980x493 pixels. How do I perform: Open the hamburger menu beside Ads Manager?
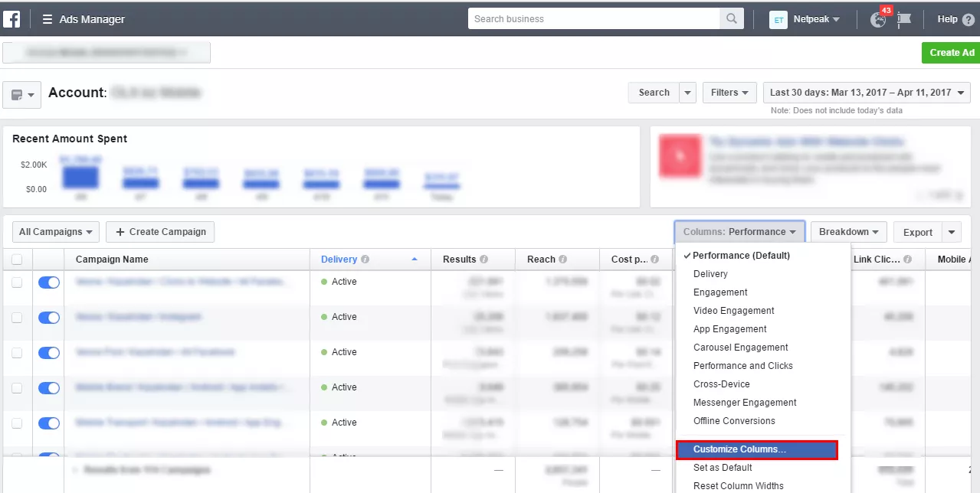48,19
